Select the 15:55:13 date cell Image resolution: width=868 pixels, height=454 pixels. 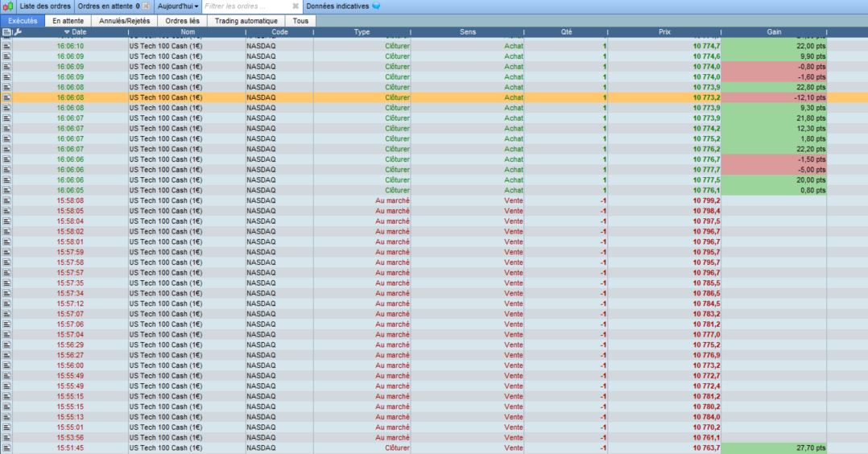tap(70, 417)
